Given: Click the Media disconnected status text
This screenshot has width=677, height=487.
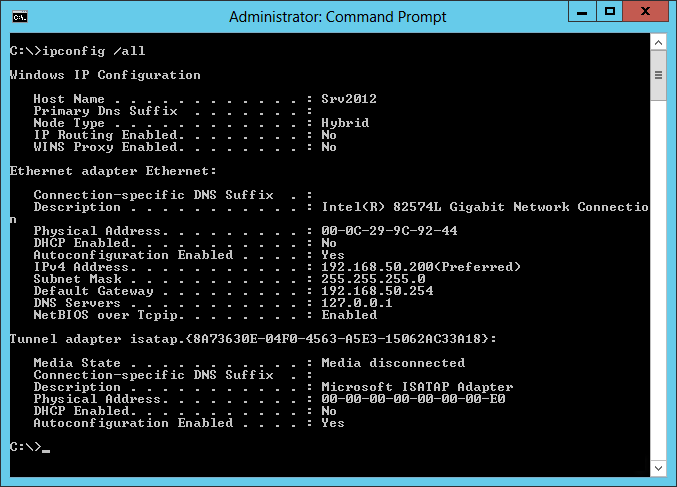Looking at the screenshot, I should [393, 363].
